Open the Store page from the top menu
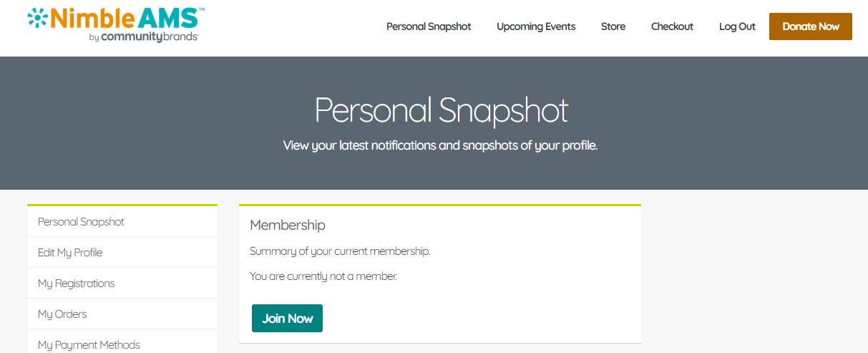868x353 pixels. 613,26
